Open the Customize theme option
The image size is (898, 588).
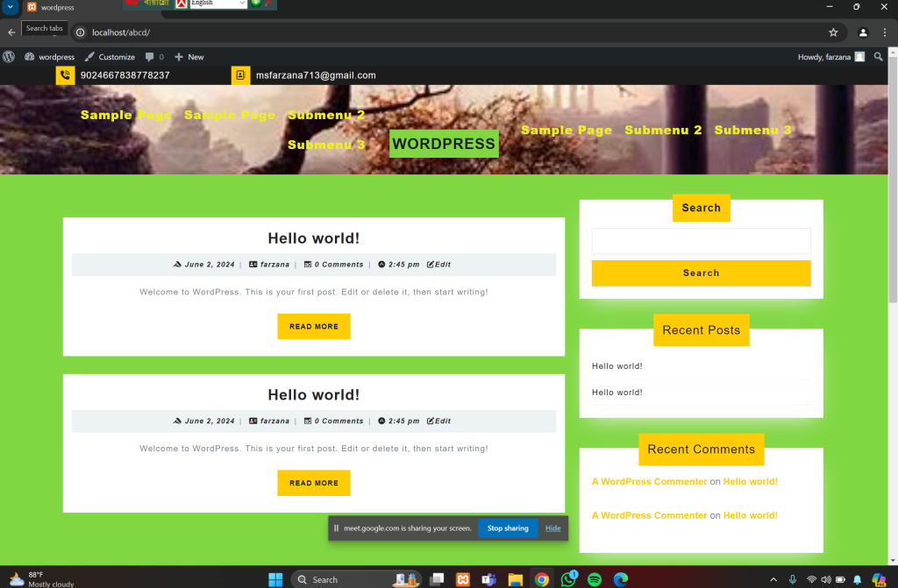pos(110,57)
